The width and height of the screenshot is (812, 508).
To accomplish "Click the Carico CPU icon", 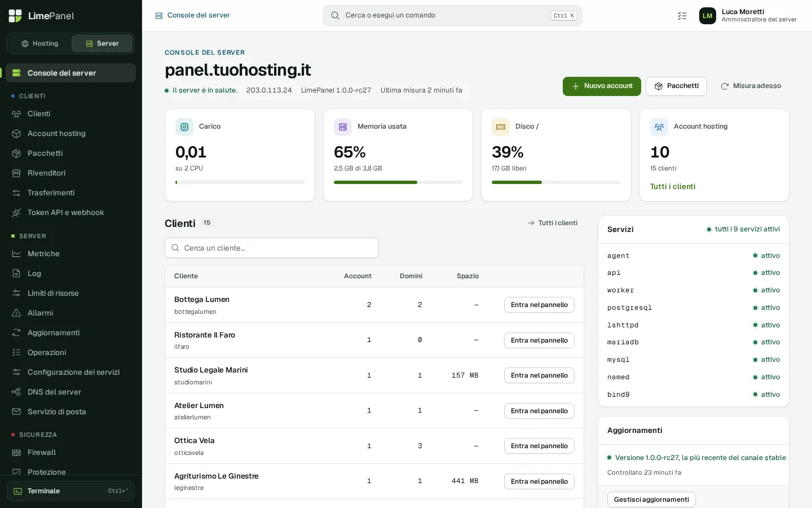I will [x=184, y=127].
